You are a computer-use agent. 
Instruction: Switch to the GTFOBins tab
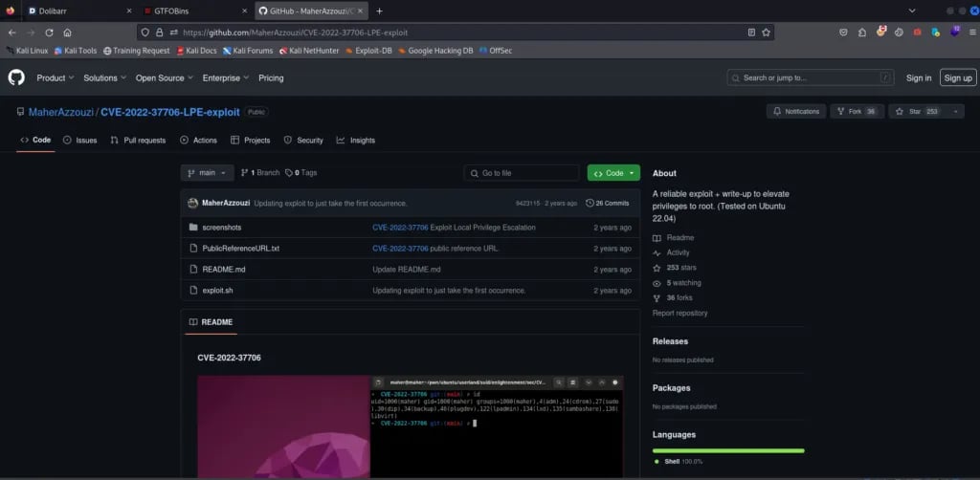point(195,11)
